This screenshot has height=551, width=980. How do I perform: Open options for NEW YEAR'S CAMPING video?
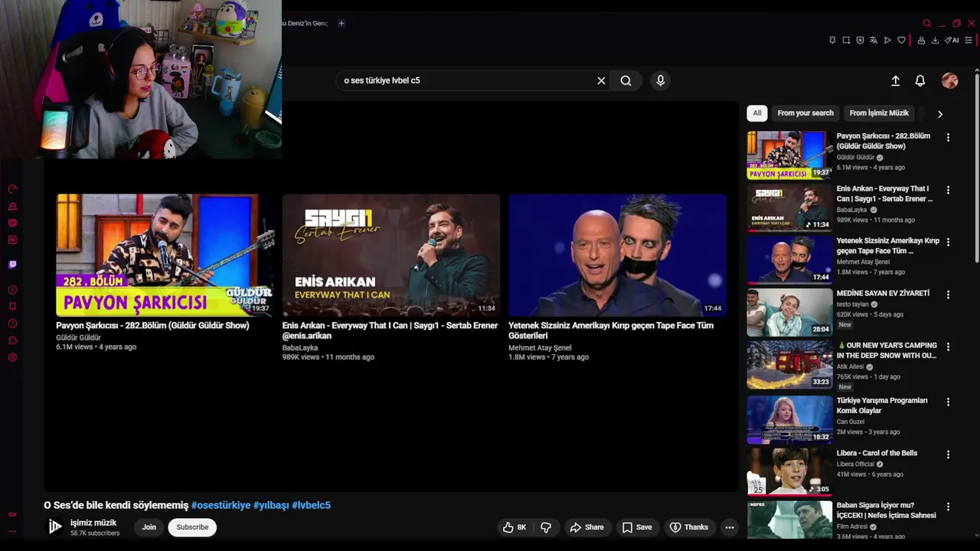[x=948, y=347]
